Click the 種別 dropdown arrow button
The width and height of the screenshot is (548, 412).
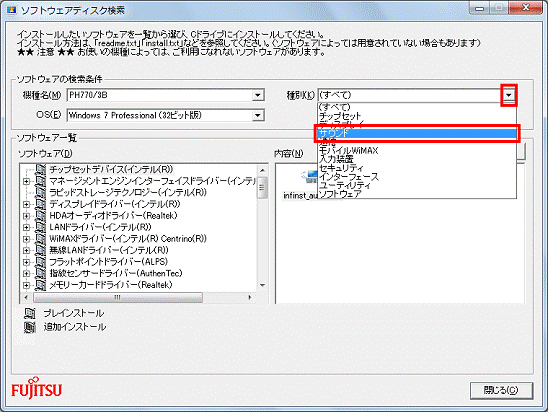click(509, 95)
